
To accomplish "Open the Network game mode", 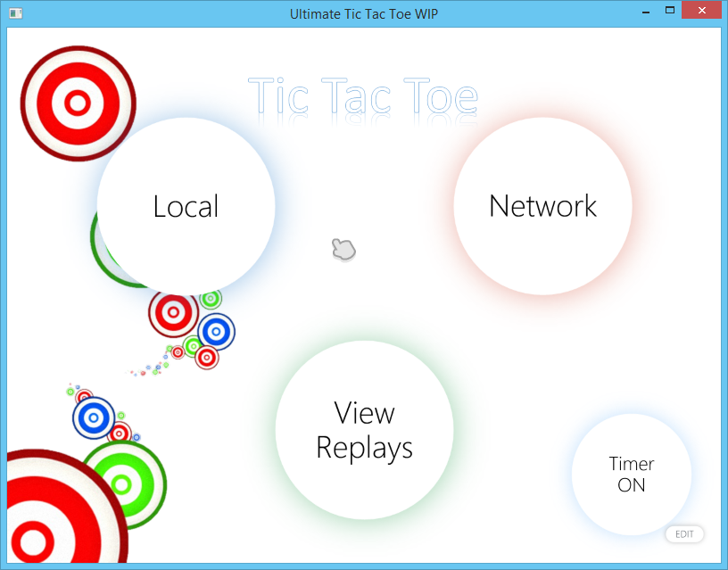I will coord(542,206).
